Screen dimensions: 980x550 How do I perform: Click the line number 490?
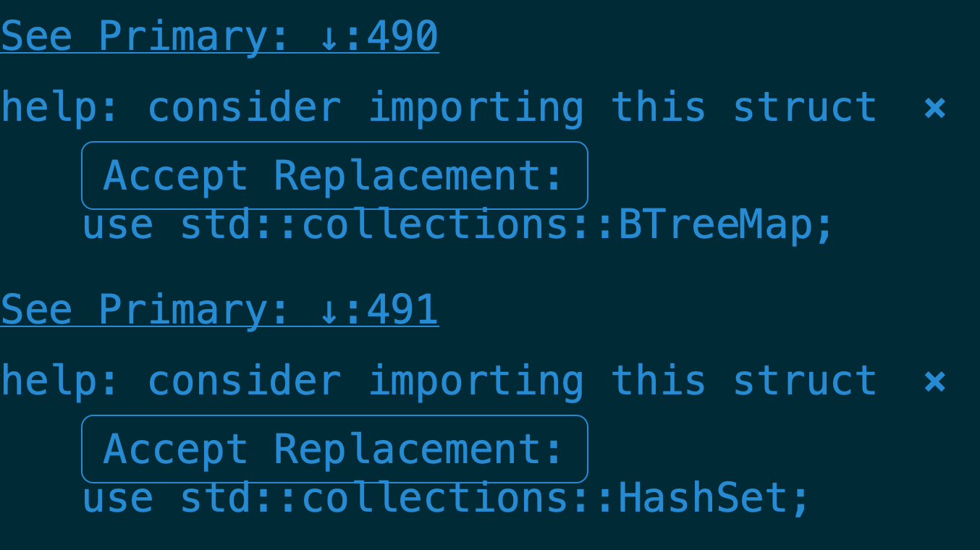tap(402, 36)
